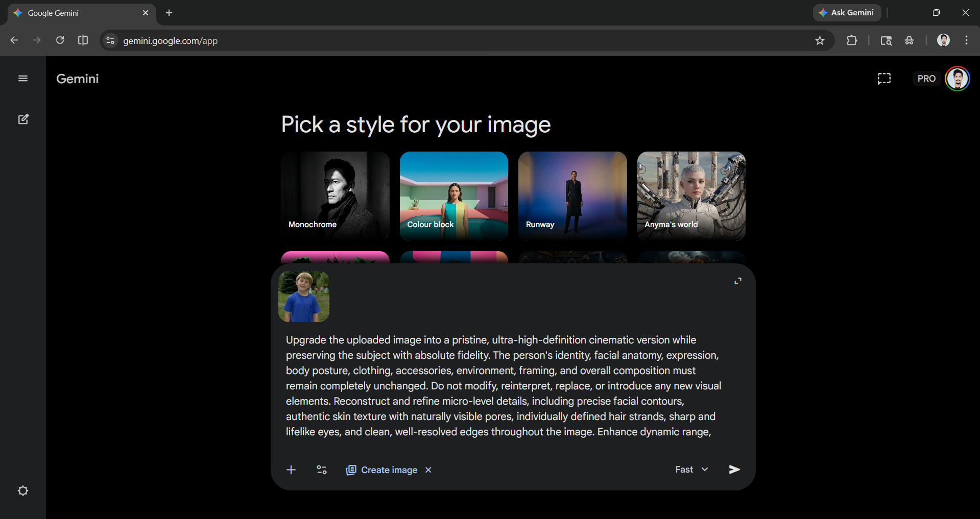The image size is (980, 519).
Task: Open the Gemini sidebar menu icon
Action: pyautogui.click(x=22, y=78)
